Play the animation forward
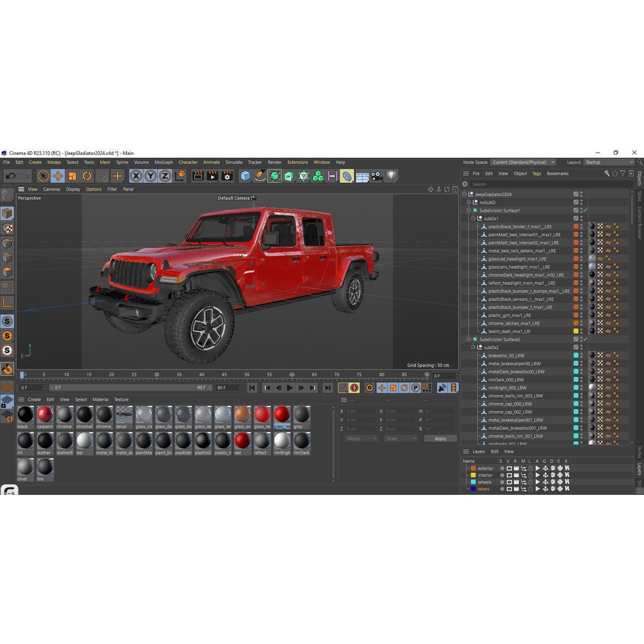This screenshot has width=644, height=644. pos(290,388)
